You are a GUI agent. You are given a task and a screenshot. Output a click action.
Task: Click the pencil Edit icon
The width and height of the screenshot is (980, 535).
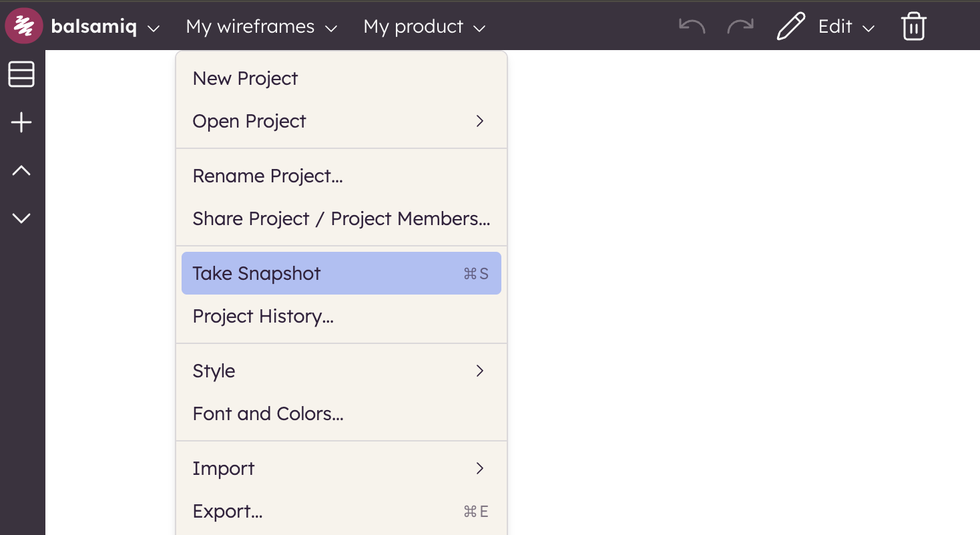pos(791,27)
